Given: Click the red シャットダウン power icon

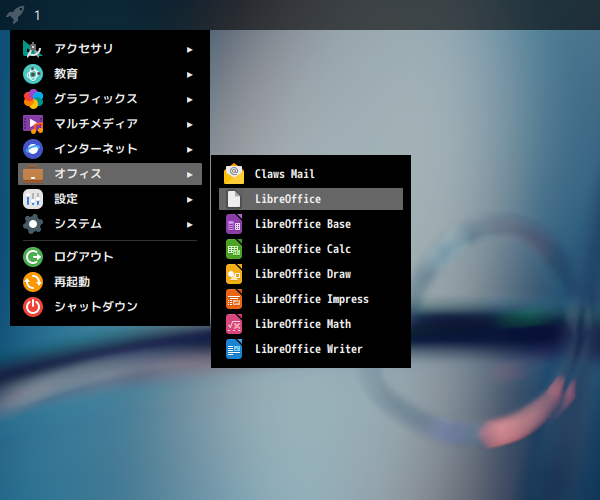Looking at the screenshot, I should [x=33, y=307].
